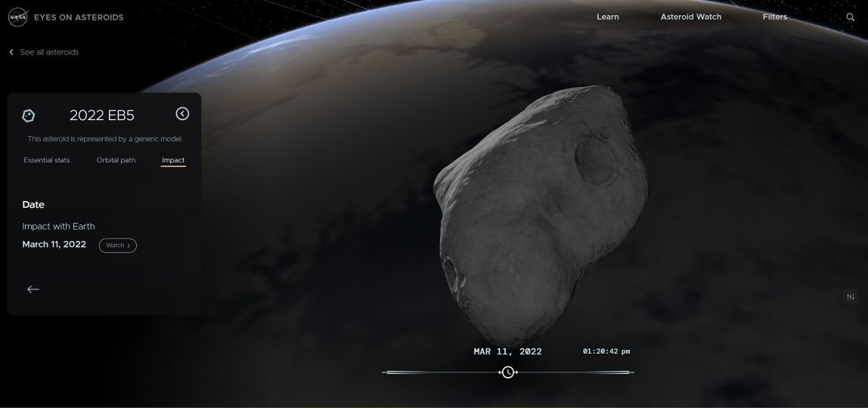Screen dimensions: 868x408
Task: Click the 2022 EB5 asteroid model
Action: tap(540, 215)
